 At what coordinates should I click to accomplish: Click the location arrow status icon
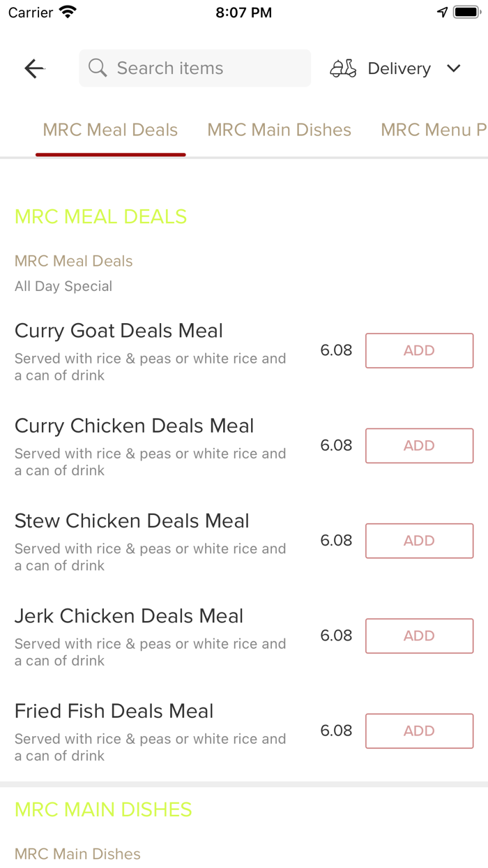[443, 11]
